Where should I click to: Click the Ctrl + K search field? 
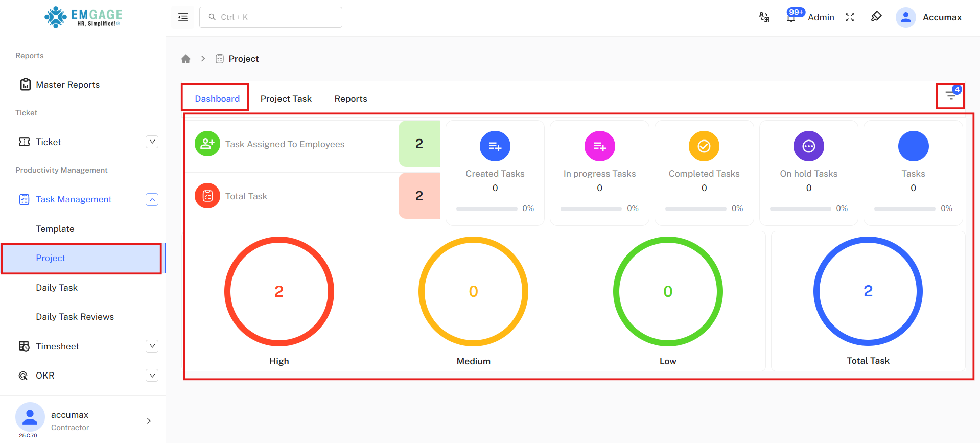[x=271, y=17]
